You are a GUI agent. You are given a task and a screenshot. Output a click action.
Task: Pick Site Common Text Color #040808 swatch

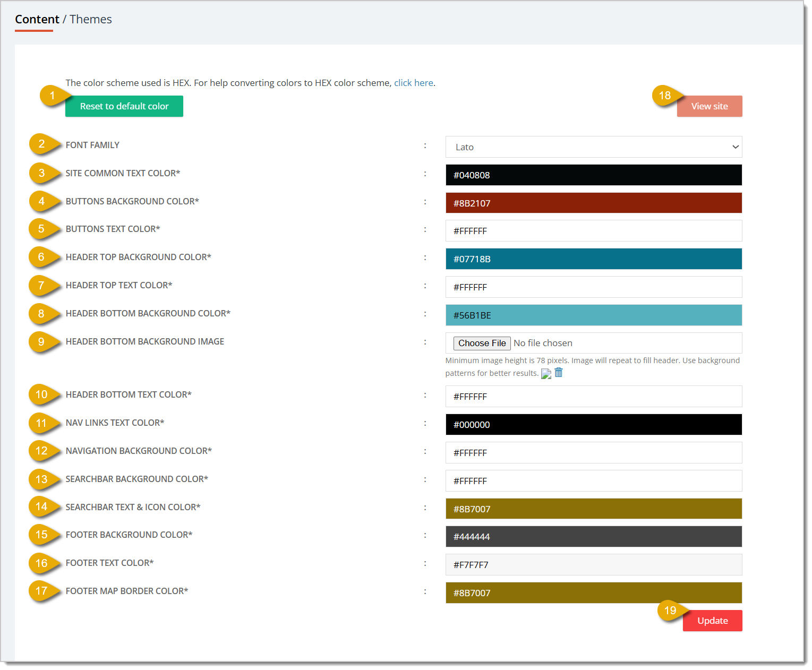point(594,175)
